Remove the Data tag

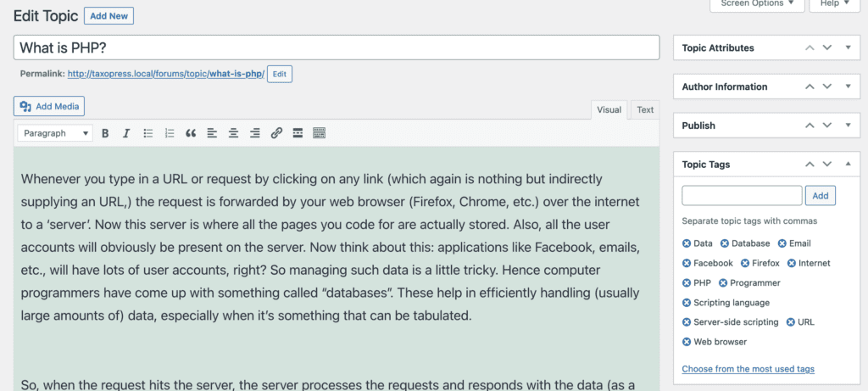pyautogui.click(x=687, y=243)
